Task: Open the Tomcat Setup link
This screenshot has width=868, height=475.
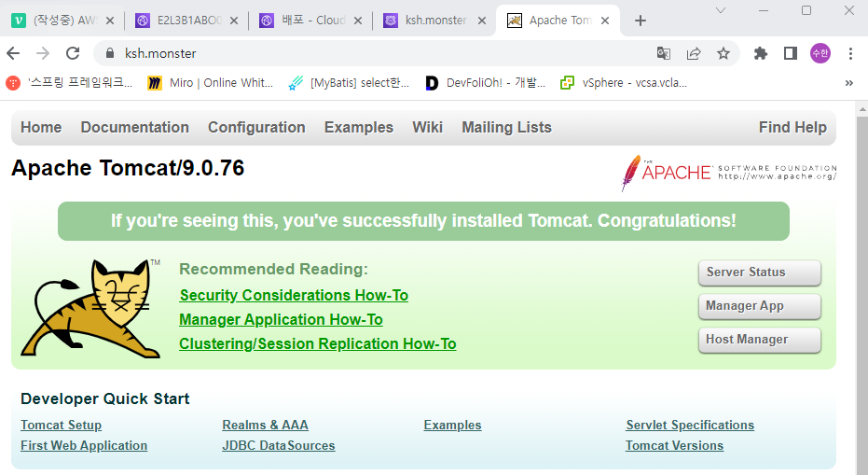Action: click(x=61, y=426)
